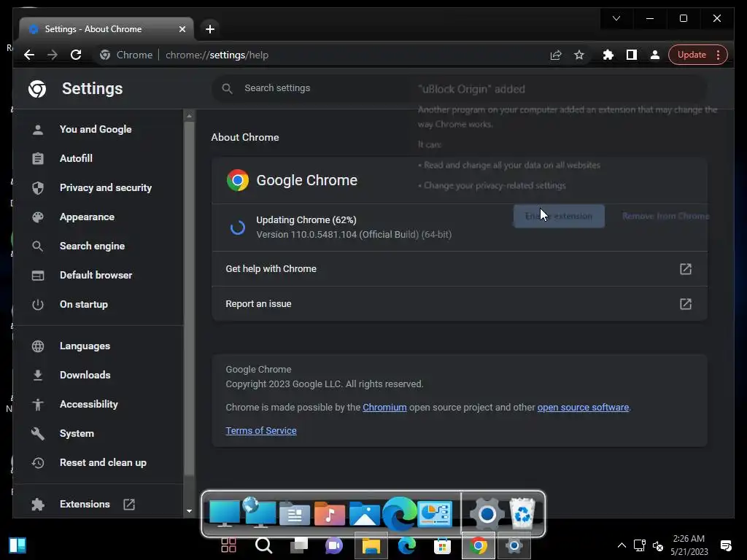
Task: Close the Settings - About Chrome tab
Action: coord(182,29)
